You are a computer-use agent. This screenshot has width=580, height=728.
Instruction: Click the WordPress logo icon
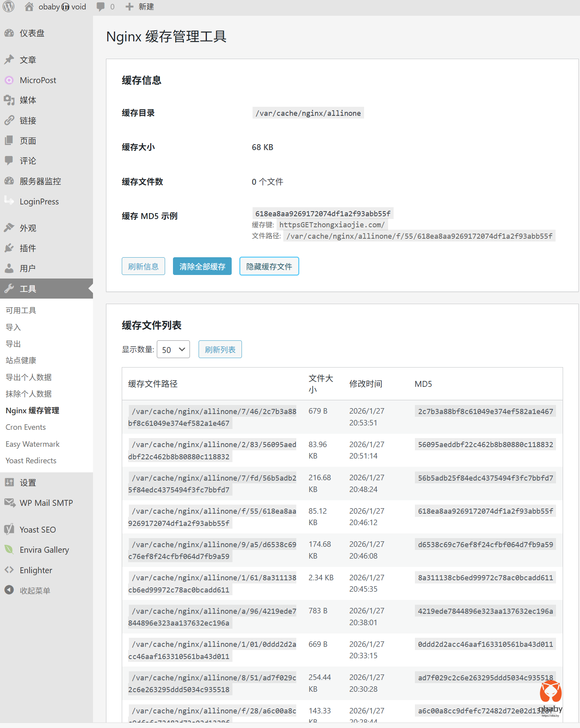[x=9, y=7]
